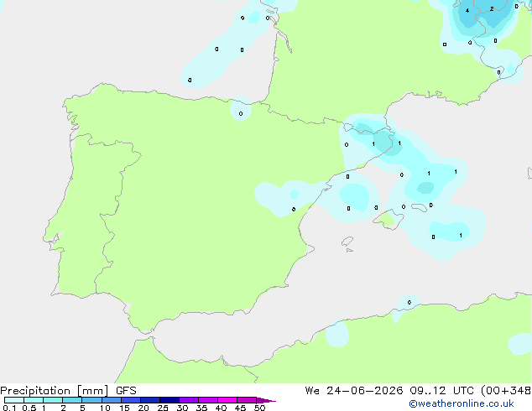Click the 25–30 mm dark blue swatch
The image size is (532, 411).
coord(170,400)
